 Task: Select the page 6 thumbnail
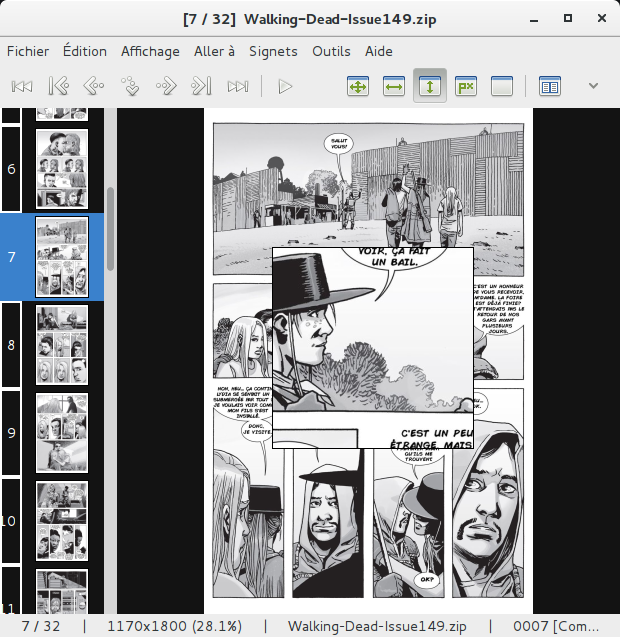tap(62, 169)
